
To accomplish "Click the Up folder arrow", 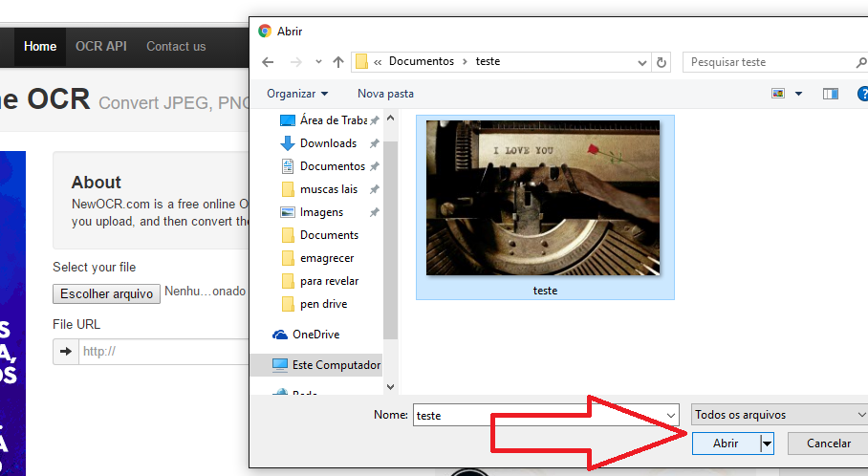I will pos(337,62).
